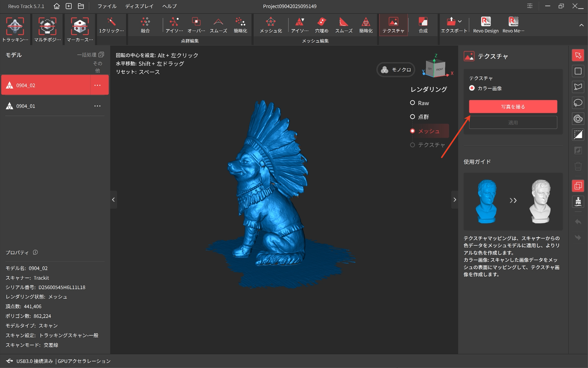
Task: Open the Merge (合成) tool
Action: (x=423, y=25)
